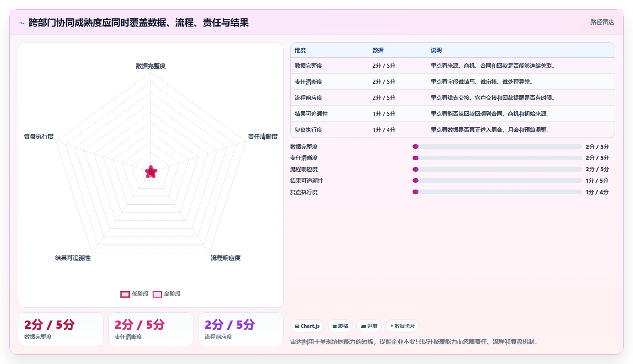
Task: Click the 高阶段 legend text
Action: tap(172, 294)
